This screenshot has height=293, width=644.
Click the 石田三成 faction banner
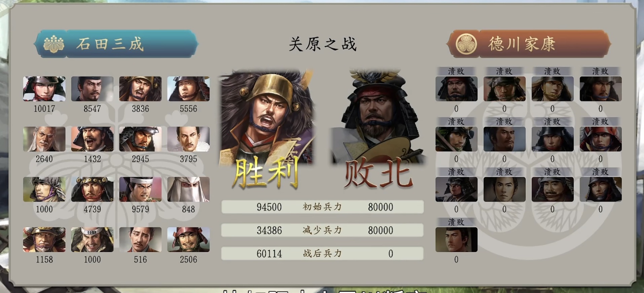click(116, 44)
